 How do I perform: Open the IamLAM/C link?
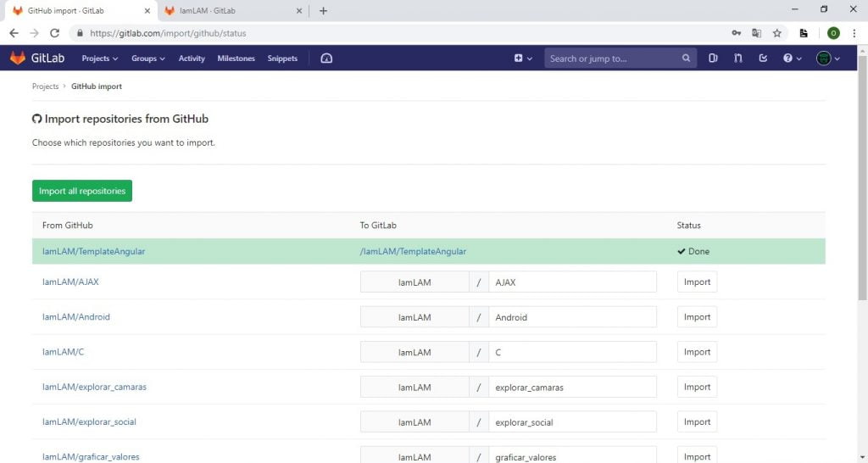point(63,352)
